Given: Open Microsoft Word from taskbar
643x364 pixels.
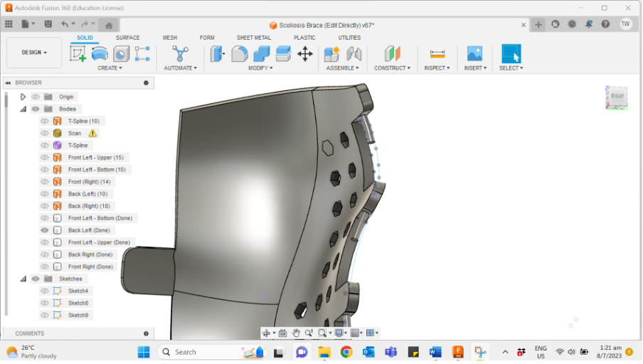Looking at the screenshot, I should 435,352.
